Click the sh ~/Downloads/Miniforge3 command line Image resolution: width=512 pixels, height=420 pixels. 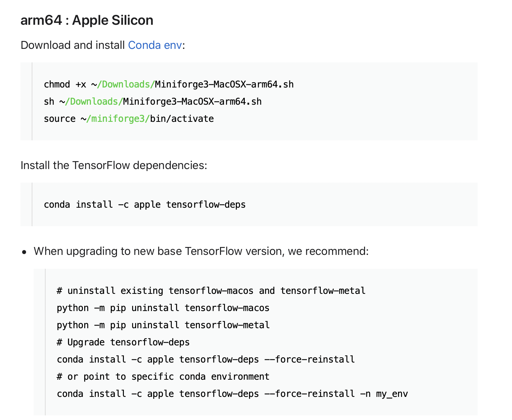(153, 102)
